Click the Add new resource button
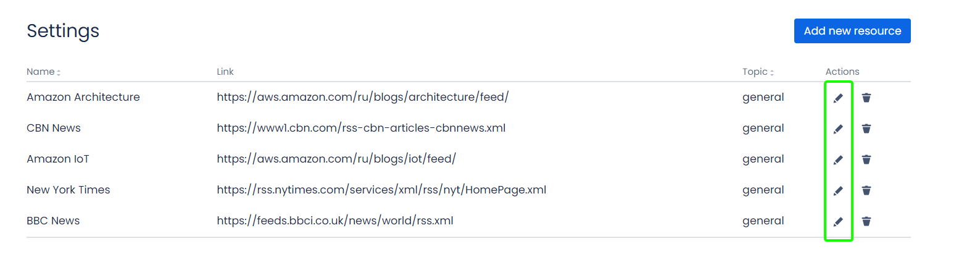Screen dimensions: 980x267 tap(852, 31)
